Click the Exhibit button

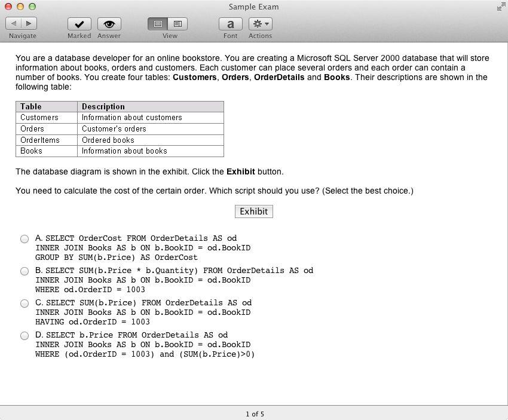tap(253, 211)
